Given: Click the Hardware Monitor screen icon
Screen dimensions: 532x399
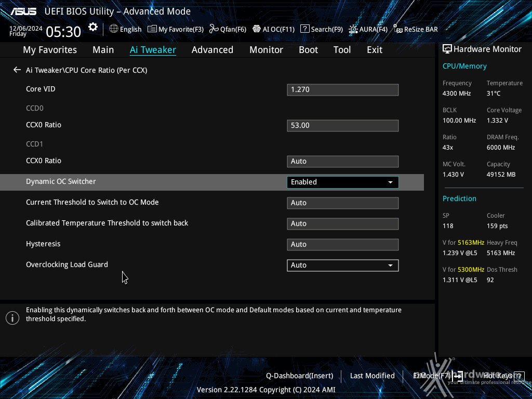Looking at the screenshot, I should tap(447, 49).
